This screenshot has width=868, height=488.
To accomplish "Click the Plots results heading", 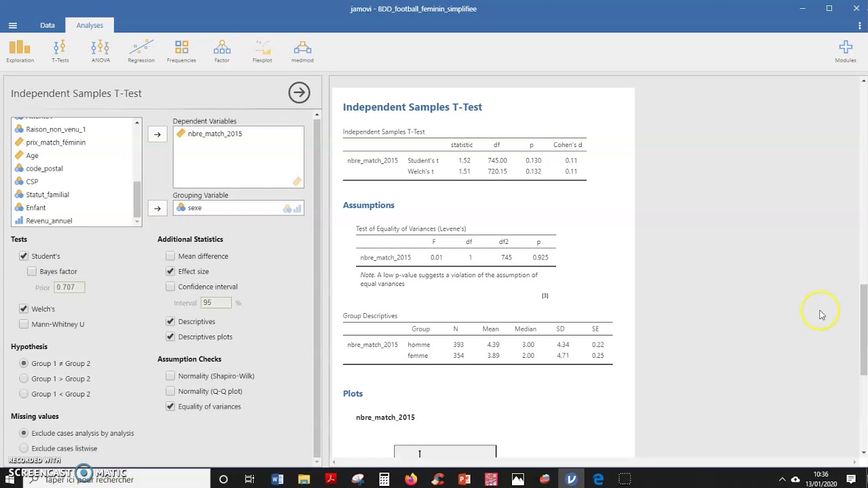I will [353, 394].
